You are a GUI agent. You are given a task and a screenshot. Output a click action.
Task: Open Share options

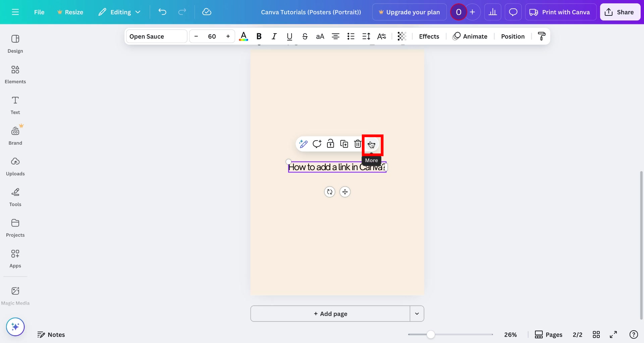[620, 12]
